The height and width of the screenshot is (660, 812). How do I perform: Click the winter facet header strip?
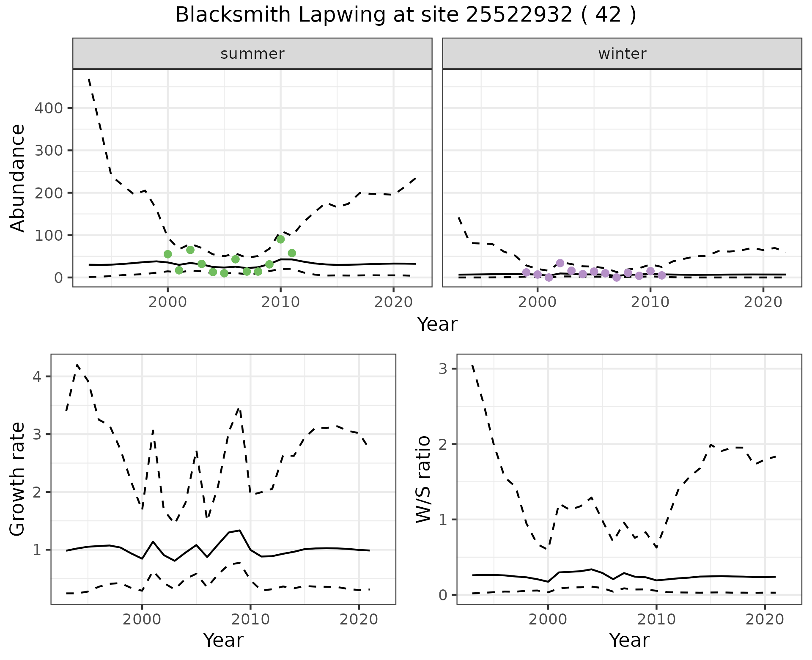[622, 54]
